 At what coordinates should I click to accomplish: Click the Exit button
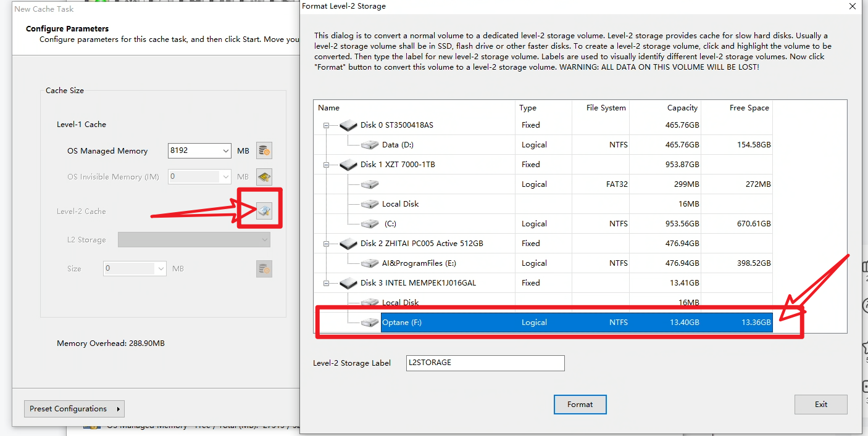tap(820, 405)
